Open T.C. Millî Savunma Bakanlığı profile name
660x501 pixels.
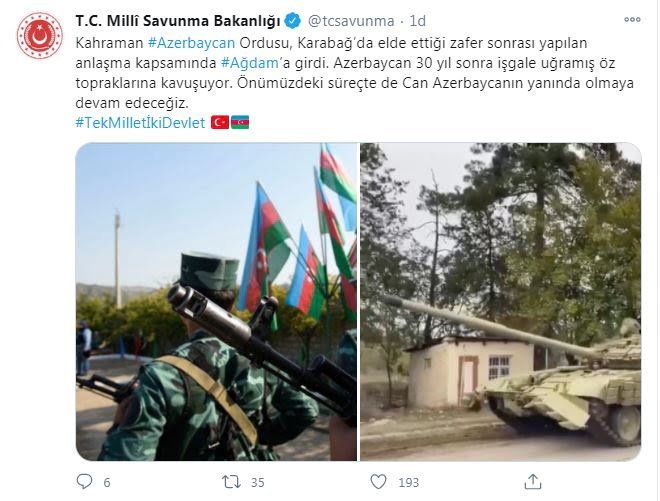click(x=178, y=21)
